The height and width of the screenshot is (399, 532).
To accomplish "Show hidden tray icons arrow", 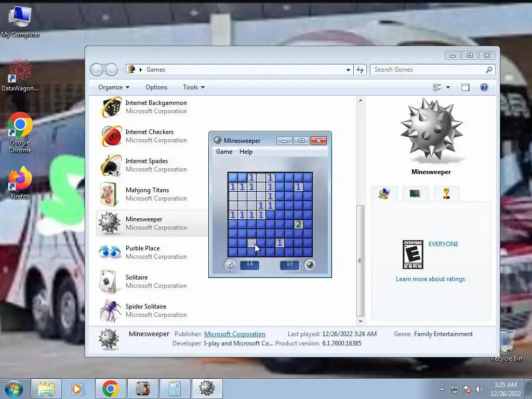I will pyautogui.click(x=442, y=389).
